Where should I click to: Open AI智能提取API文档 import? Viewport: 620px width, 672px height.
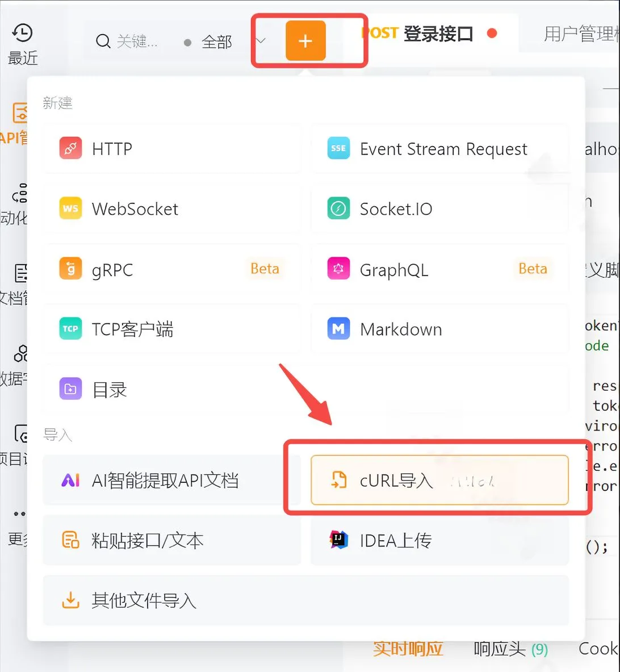pos(172,480)
